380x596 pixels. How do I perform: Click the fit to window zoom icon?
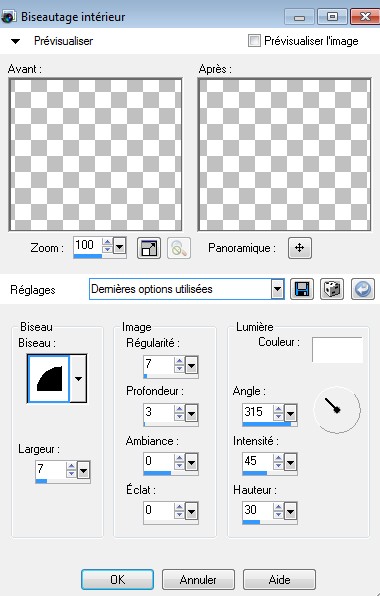point(149,248)
